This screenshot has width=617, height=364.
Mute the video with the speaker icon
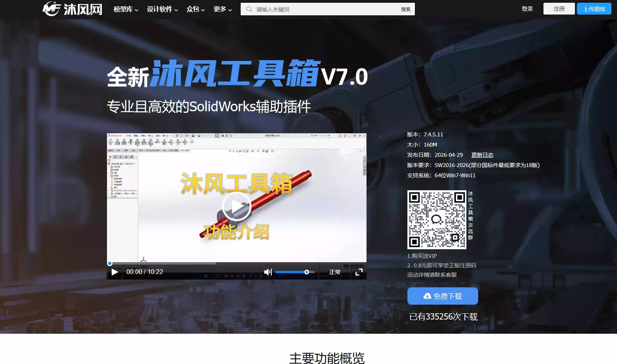268,272
